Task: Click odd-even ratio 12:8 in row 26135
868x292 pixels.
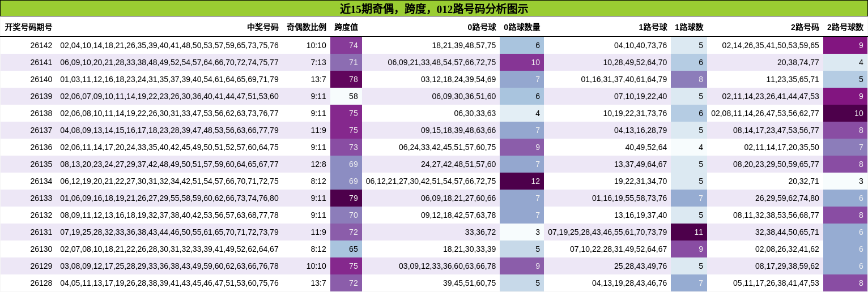Action: [318, 164]
